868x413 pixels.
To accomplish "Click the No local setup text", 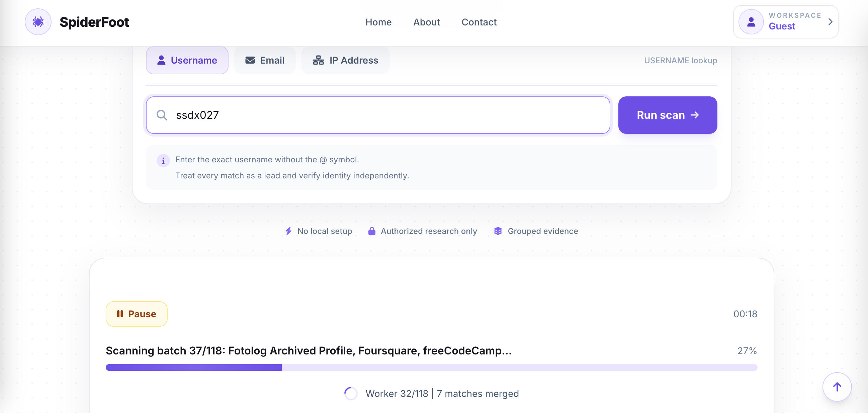I will click(325, 231).
